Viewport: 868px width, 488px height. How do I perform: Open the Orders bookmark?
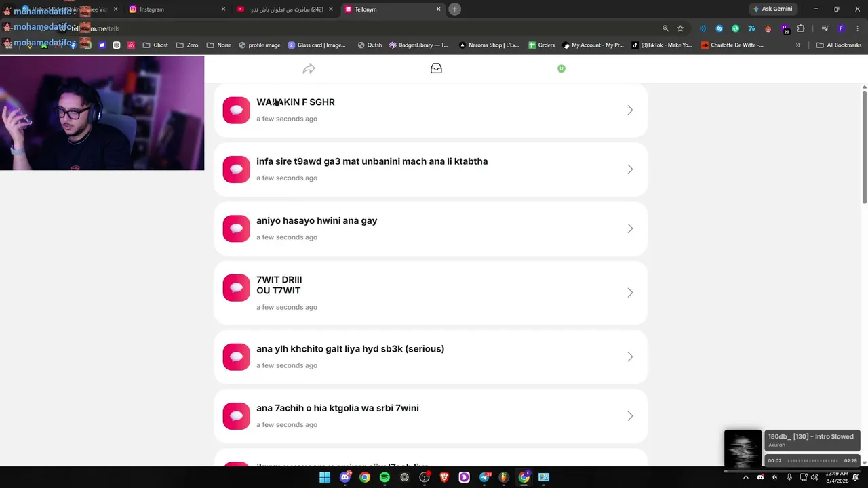542,45
